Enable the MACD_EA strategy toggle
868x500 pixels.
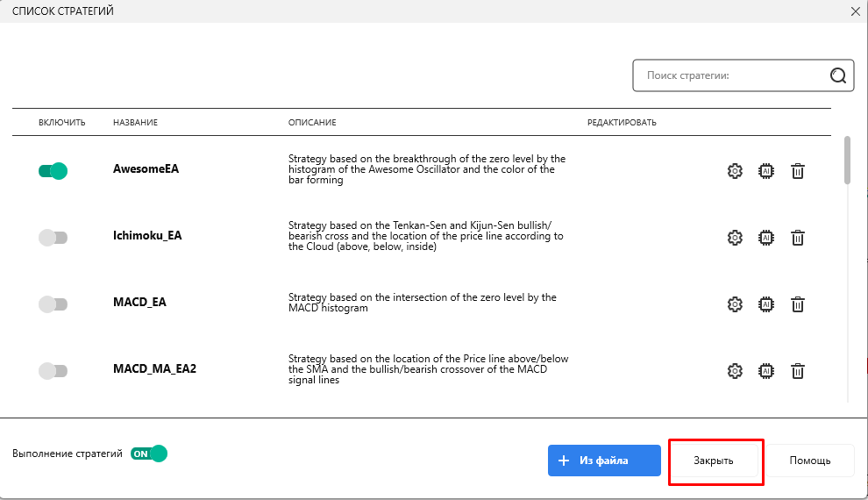pos(53,304)
